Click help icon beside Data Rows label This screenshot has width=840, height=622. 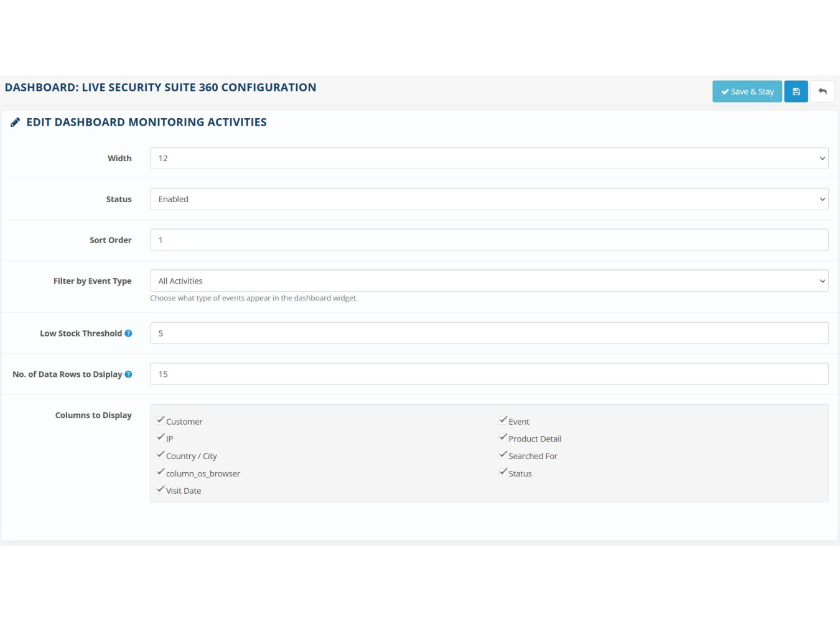pyautogui.click(x=128, y=374)
